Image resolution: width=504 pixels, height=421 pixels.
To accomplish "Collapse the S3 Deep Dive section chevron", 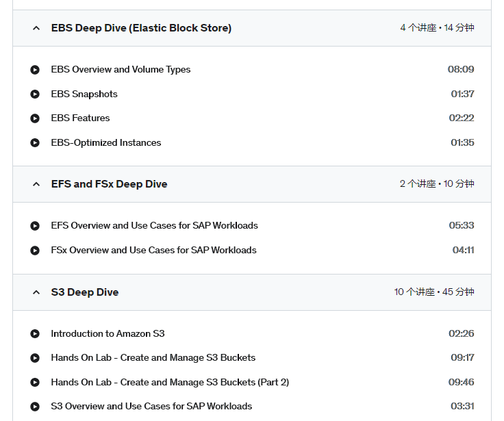I will click(36, 292).
